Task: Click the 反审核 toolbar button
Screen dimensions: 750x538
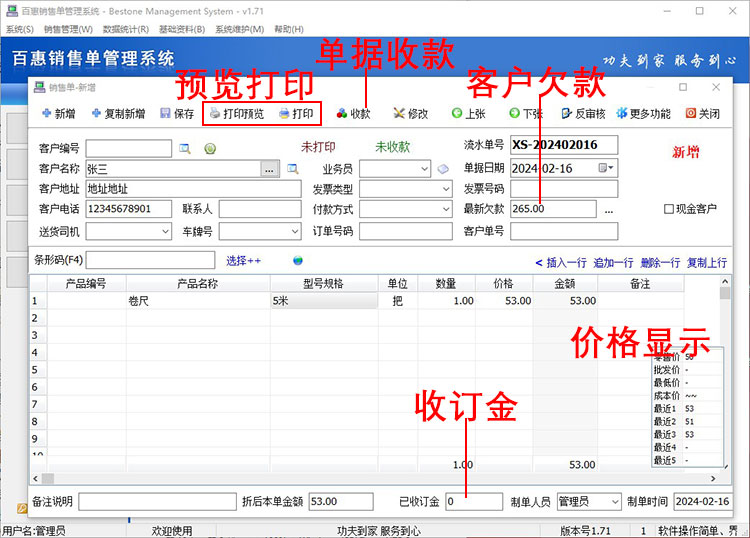Action: (x=584, y=113)
